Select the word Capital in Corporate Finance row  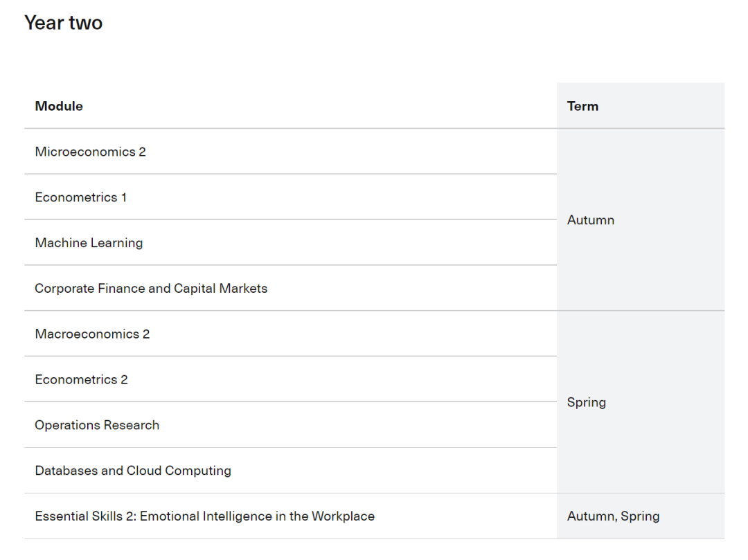(x=195, y=289)
